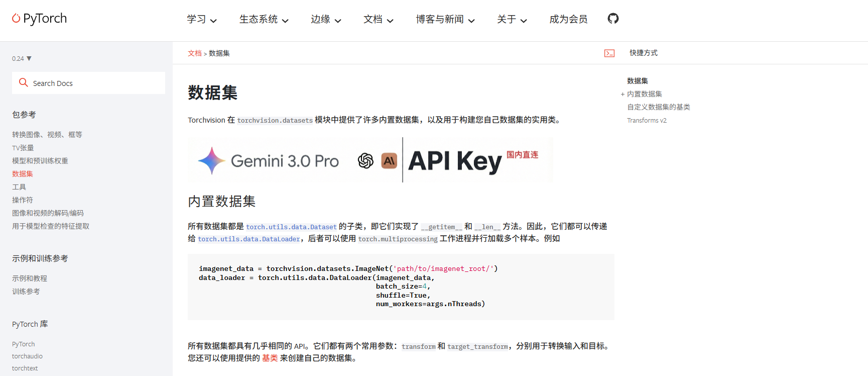Open the 博客与新闻 menu
The height and width of the screenshot is (376, 868).
pyautogui.click(x=445, y=20)
